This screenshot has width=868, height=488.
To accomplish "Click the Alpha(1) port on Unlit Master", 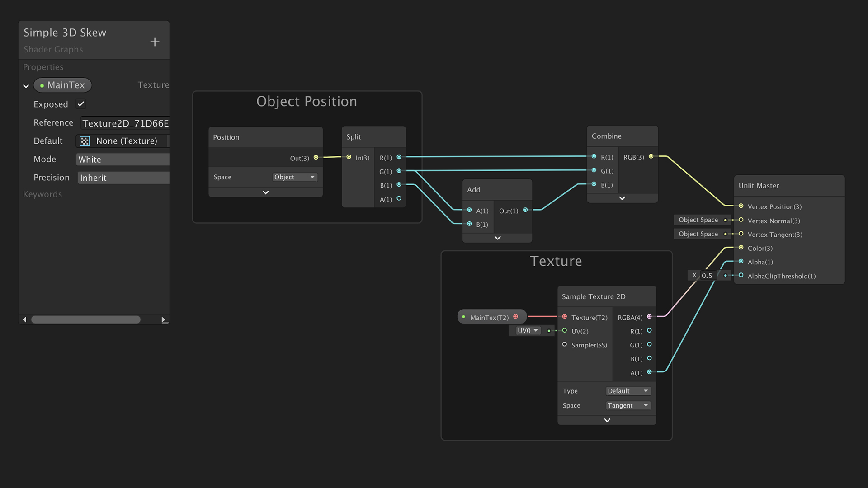I will pyautogui.click(x=741, y=261).
